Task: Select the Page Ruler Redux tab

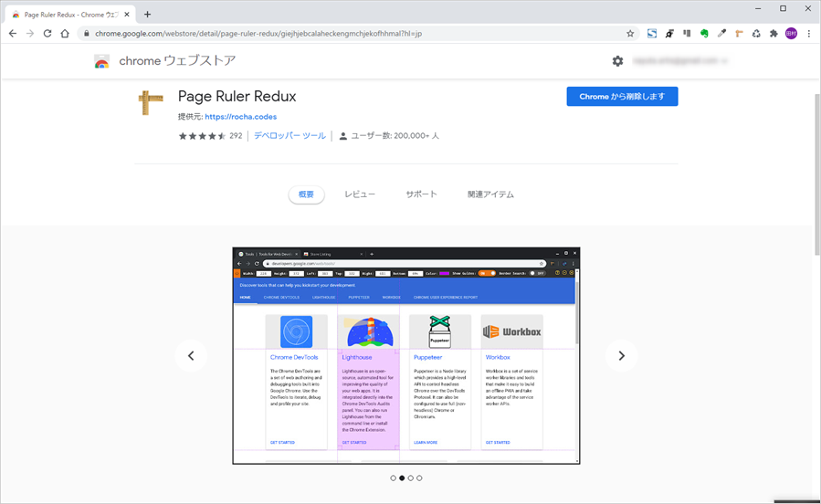Action: pyautogui.click(x=70, y=15)
